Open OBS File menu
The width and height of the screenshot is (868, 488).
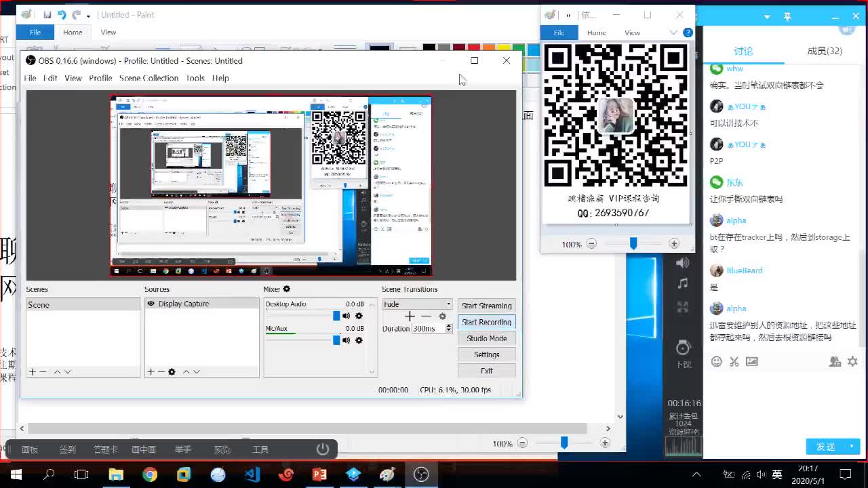(31, 78)
